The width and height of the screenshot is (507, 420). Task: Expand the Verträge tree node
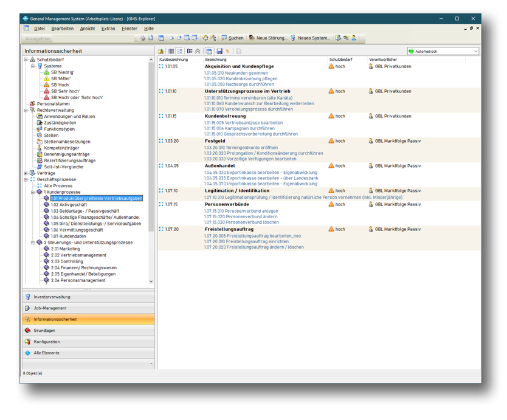(26, 173)
